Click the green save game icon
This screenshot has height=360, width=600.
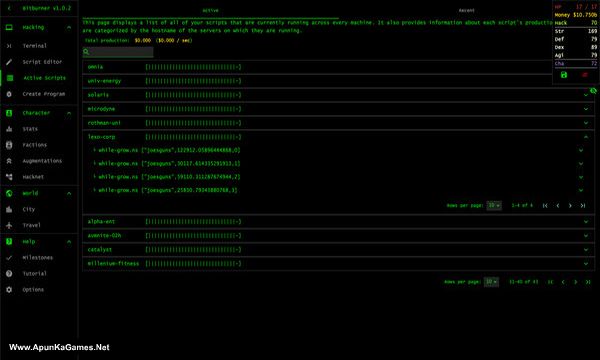[x=564, y=75]
